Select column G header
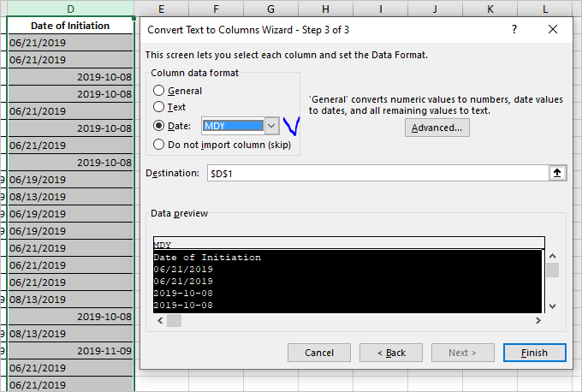Screen dimensions: 582x392 click(x=271, y=9)
